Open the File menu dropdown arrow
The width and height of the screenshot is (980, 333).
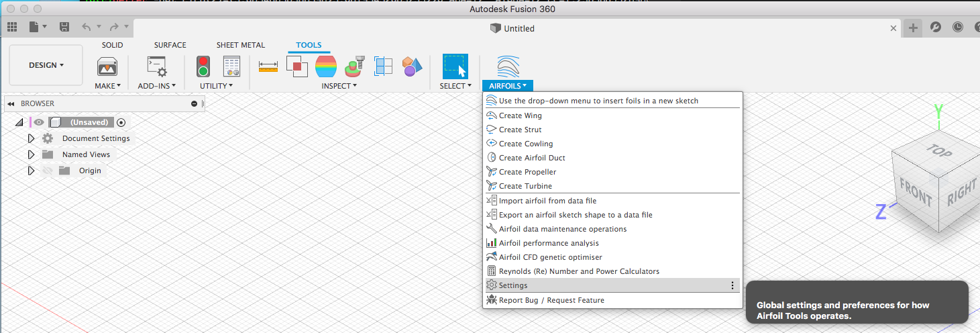(45, 27)
